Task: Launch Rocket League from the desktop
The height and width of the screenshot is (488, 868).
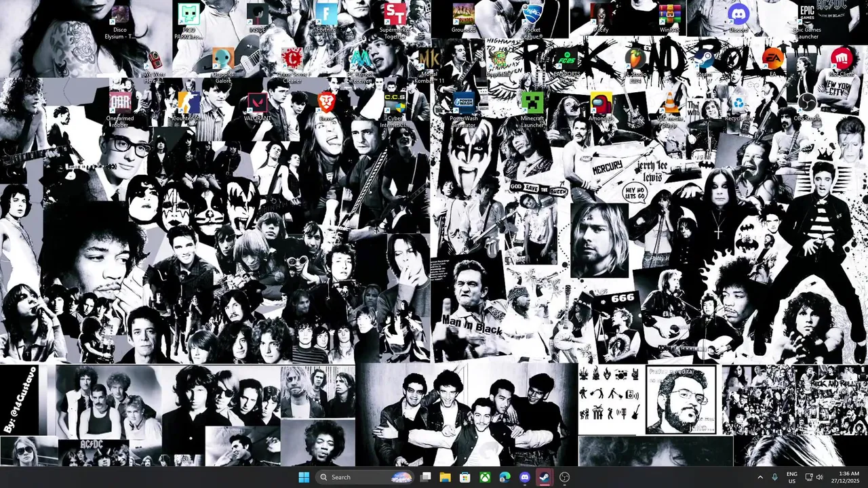Action: (x=532, y=20)
